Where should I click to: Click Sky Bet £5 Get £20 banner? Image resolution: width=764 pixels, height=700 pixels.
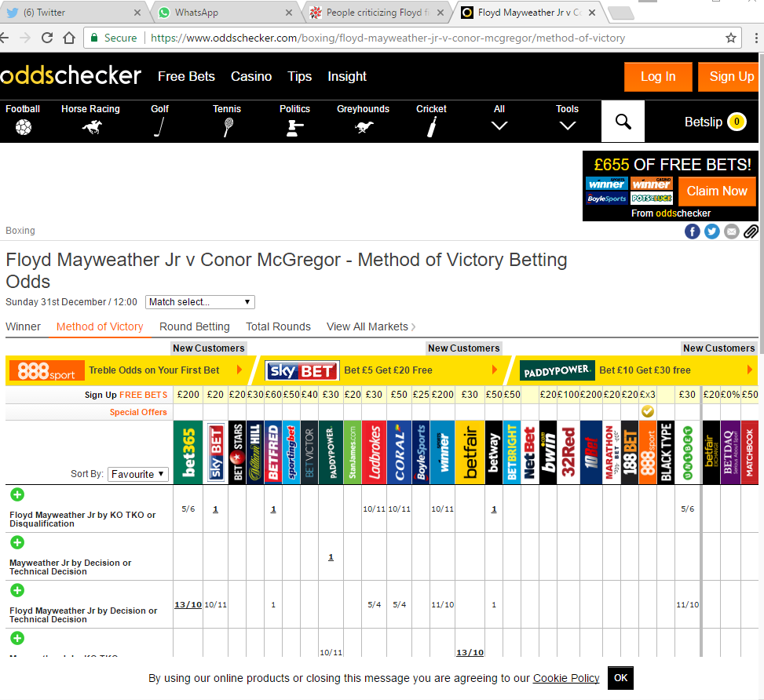[383, 370]
